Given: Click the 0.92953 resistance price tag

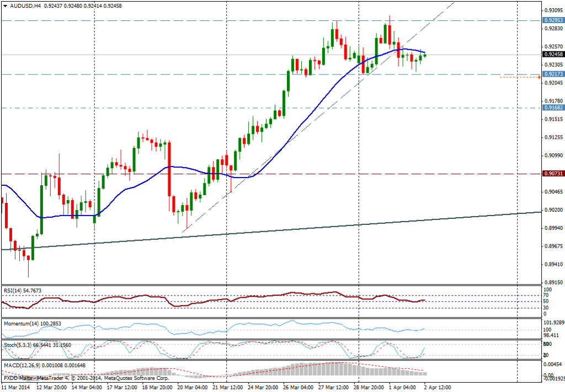Looking at the screenshot, I should click(553, 20).
